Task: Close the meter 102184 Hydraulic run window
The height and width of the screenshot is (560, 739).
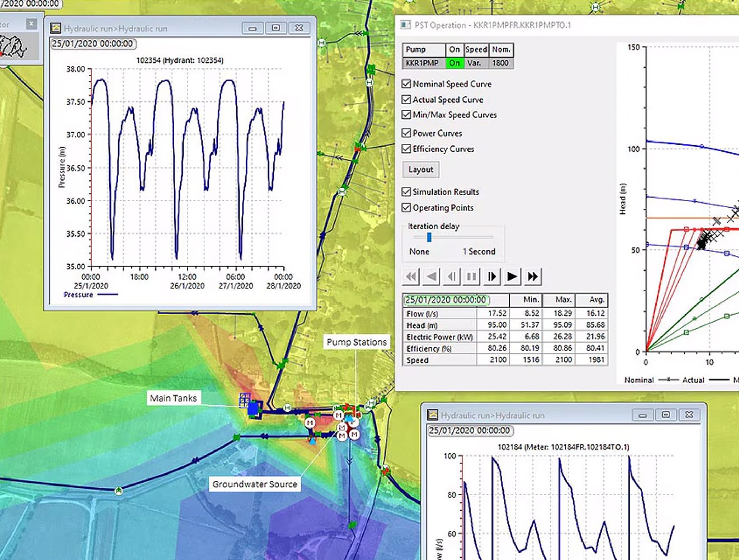Action: tap(689, 415)
